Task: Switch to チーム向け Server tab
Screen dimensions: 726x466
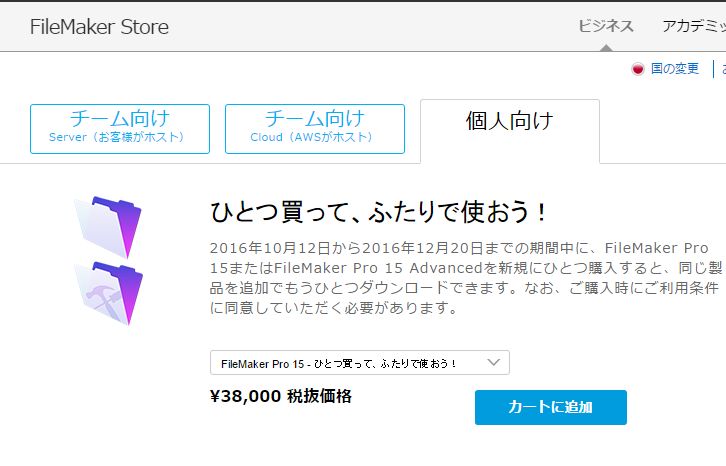Action: point(119,128)
